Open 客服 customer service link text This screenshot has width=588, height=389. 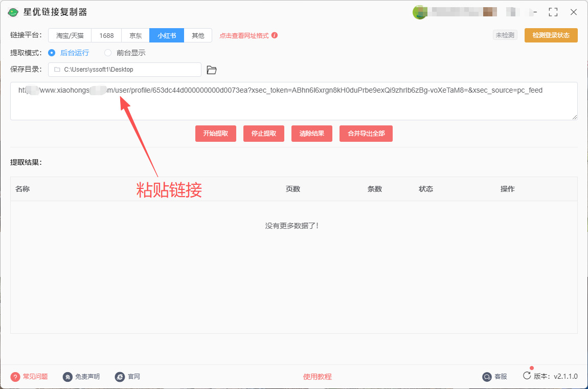(501, 377)
